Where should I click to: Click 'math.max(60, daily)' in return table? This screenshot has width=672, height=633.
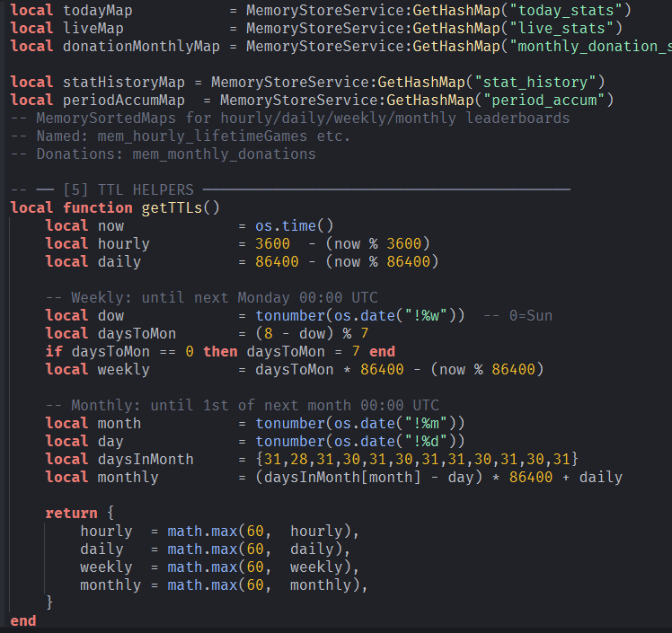coord(255,549)
